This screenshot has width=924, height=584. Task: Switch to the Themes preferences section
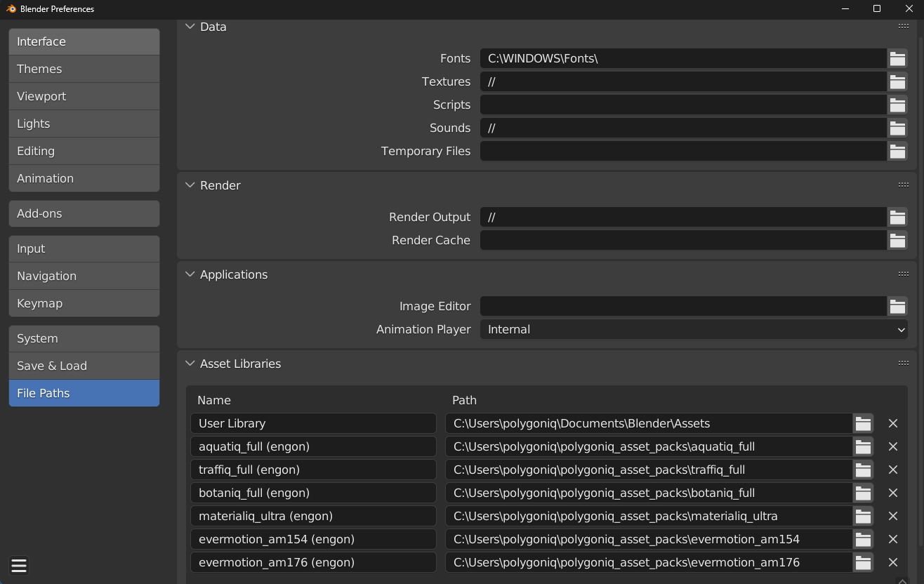[x=84, y=68]
